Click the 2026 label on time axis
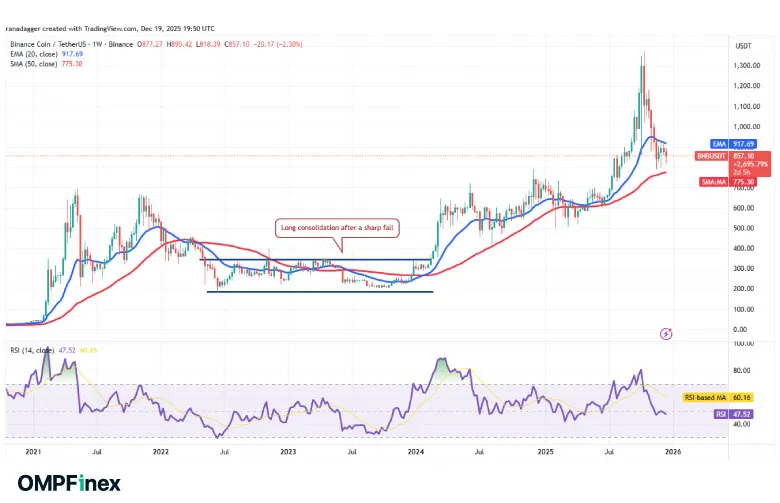Screen dimensions: 780x503 [x=672, y=452]
